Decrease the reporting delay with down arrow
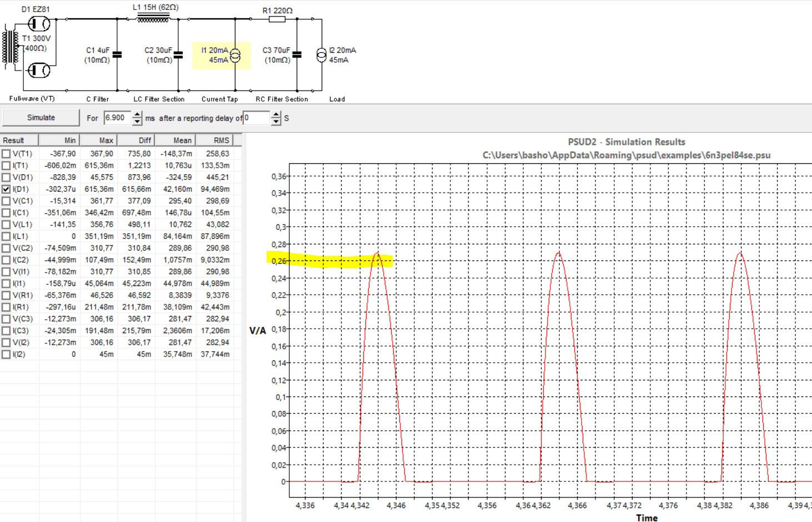The height and width of the screenshot is (522, 812). click(x=276, y=121)
